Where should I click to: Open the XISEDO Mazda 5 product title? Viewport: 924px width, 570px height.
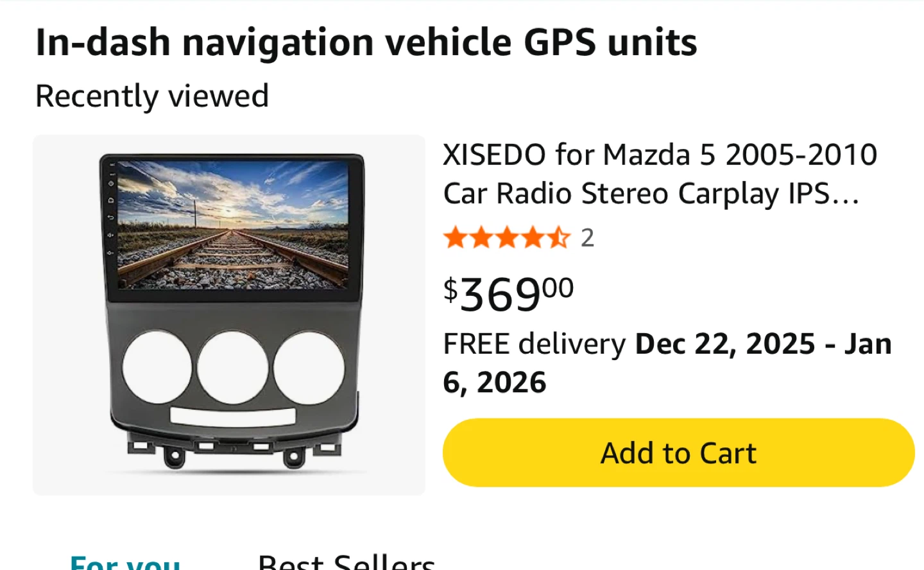[660, 173]
